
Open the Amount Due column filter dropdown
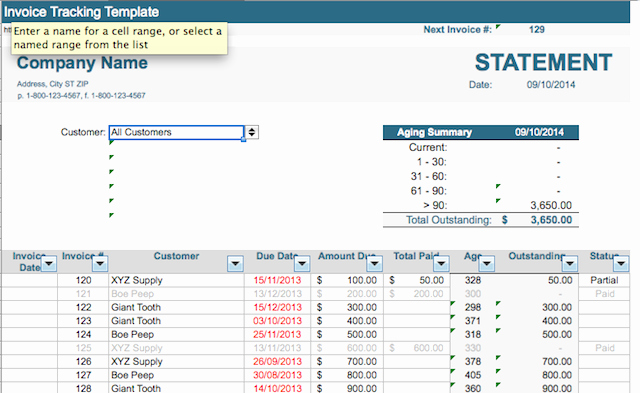(x=375, y=264)
